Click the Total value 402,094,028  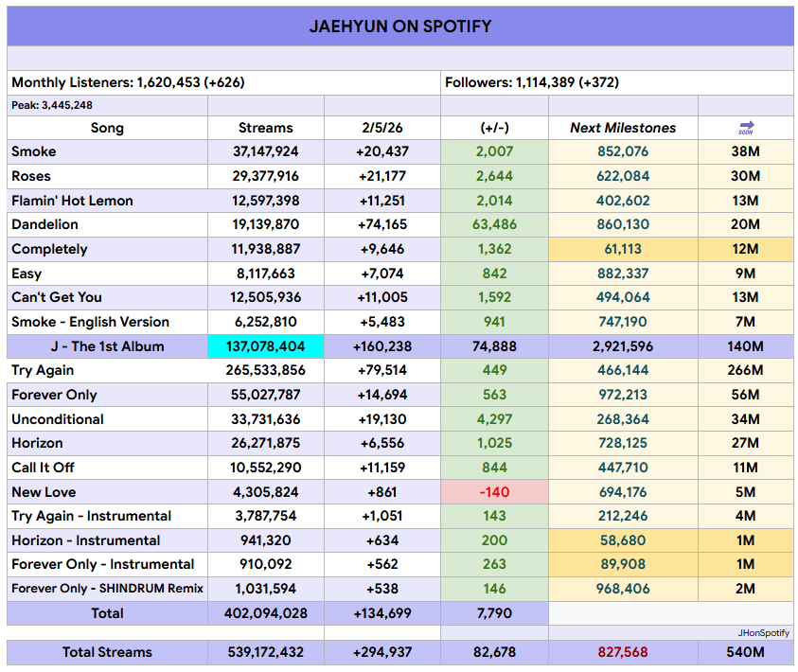266,613
